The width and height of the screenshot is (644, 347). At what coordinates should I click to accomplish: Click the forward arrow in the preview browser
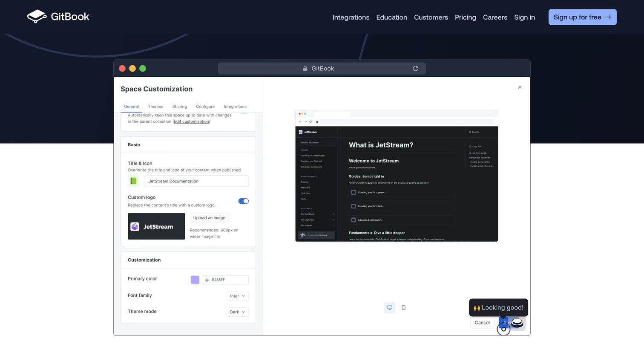pyautogui.click(x=305, y=121)
